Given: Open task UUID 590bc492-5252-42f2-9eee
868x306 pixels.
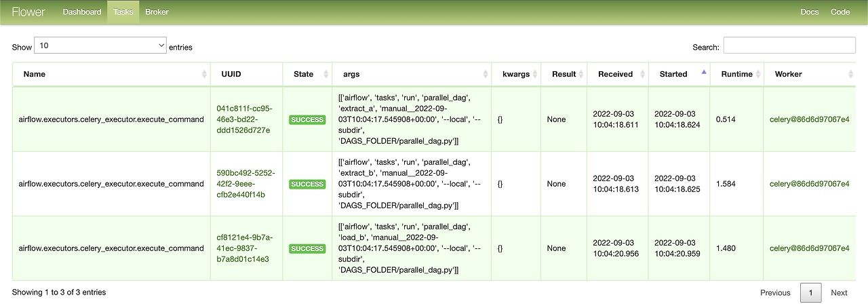Looking at the screenshot, I should coord(245,184).
